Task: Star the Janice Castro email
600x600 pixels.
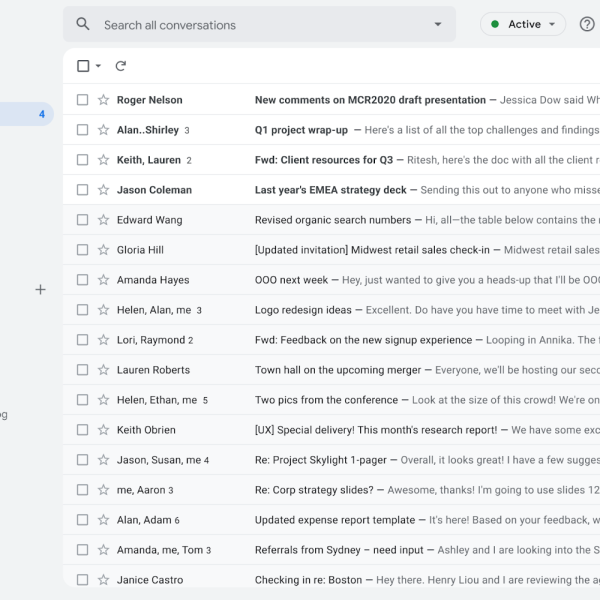Action: [x=103, y=580]
